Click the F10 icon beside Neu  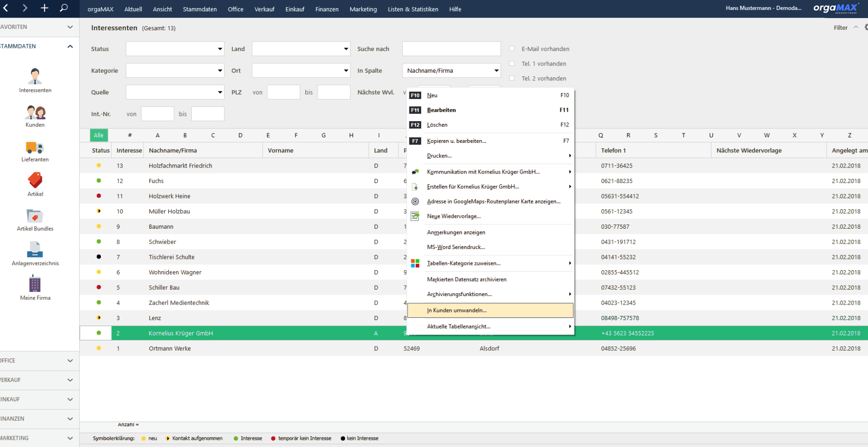(415, 95)
